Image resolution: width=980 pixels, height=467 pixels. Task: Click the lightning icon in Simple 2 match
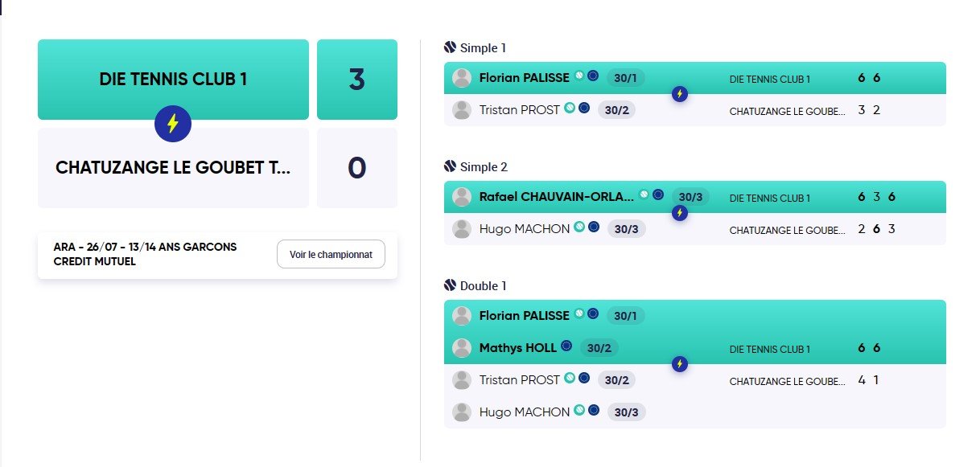[680, 213]
